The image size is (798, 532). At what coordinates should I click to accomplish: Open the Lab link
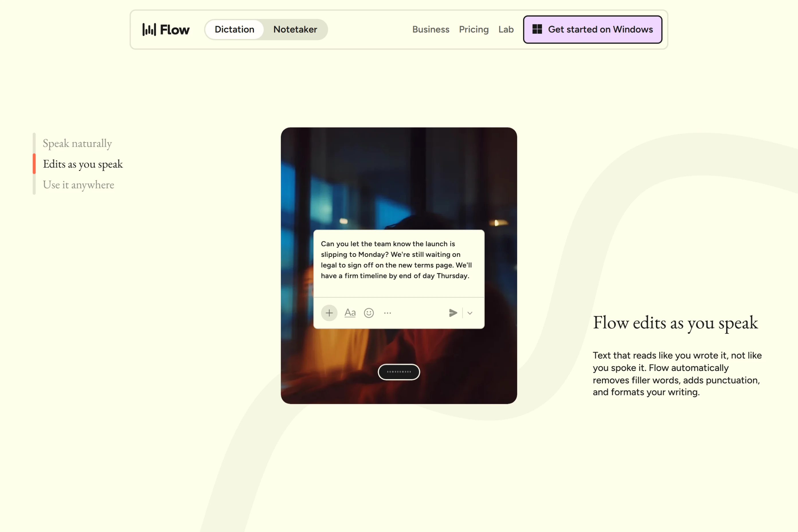click(506, 30)
